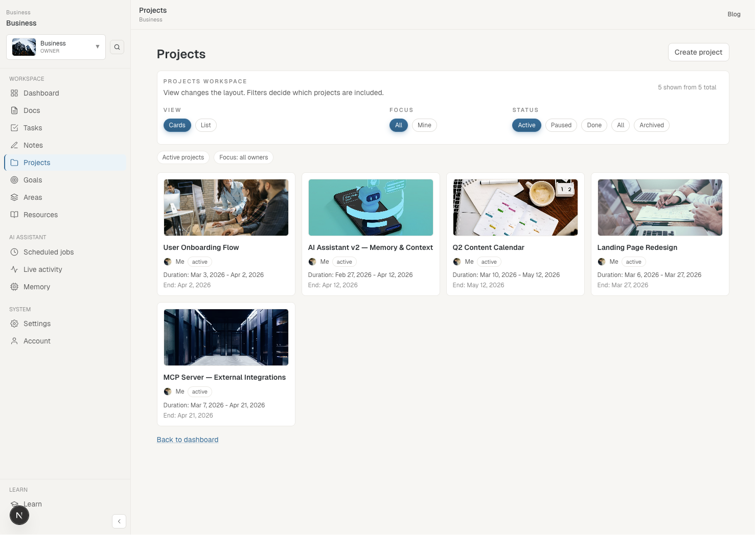Enable the Mine focus filter

point(424,125)
